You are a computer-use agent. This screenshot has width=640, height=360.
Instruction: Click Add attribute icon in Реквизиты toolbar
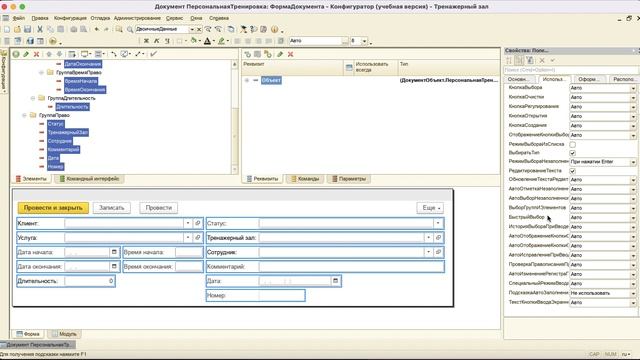[x=247, y=54]
